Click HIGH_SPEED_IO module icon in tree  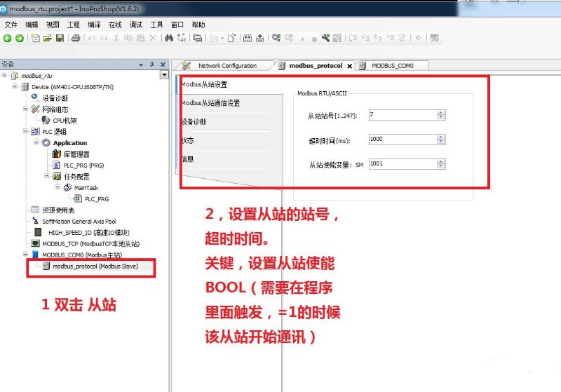coord(38,232)
